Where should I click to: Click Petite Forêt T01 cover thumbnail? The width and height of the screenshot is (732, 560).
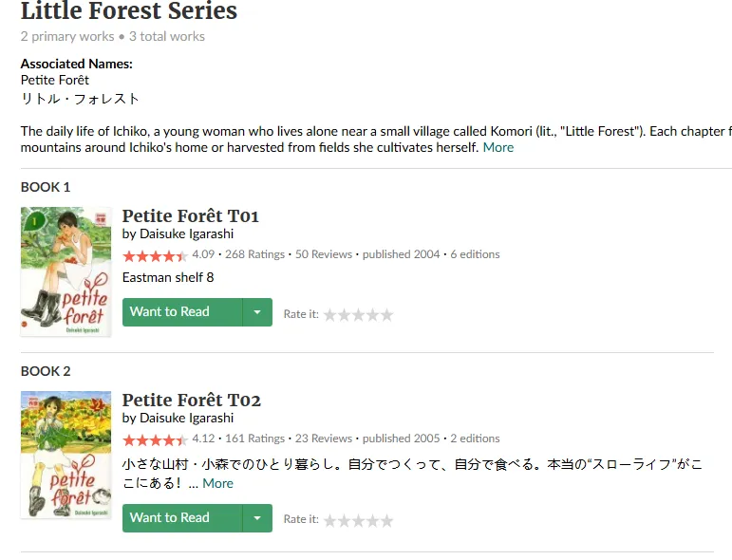coord(66,271)
